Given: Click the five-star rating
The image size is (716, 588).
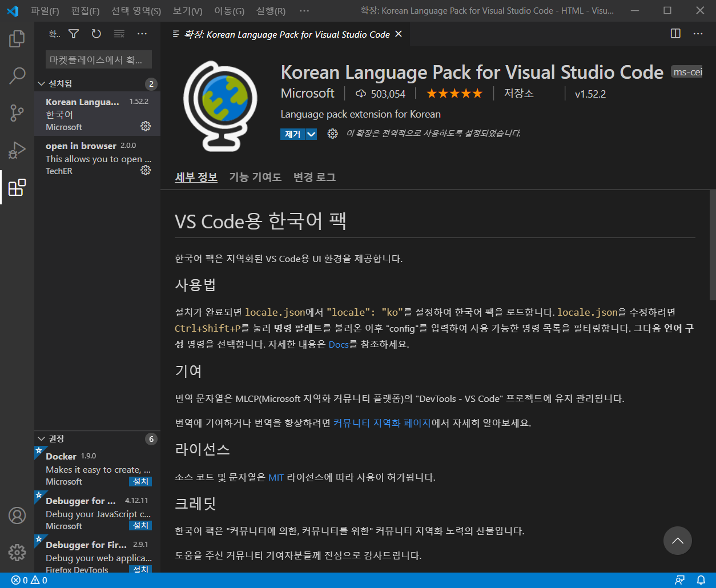Looking at the screenshot, I should (x=454, y=94).
